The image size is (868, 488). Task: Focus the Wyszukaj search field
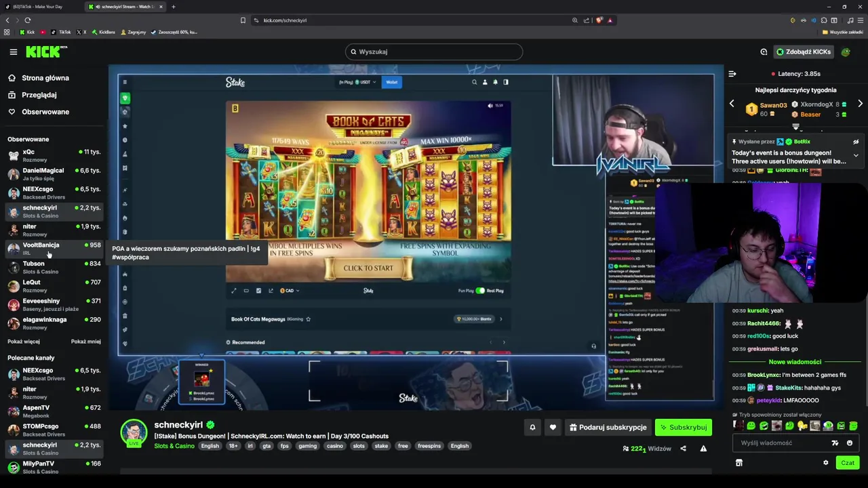(434, 52)
